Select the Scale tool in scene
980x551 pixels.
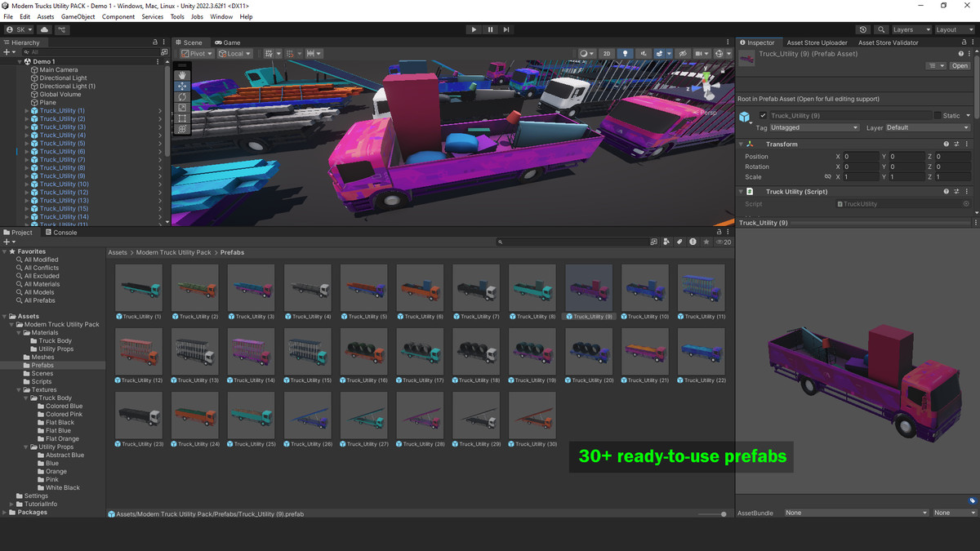(182, 107)
